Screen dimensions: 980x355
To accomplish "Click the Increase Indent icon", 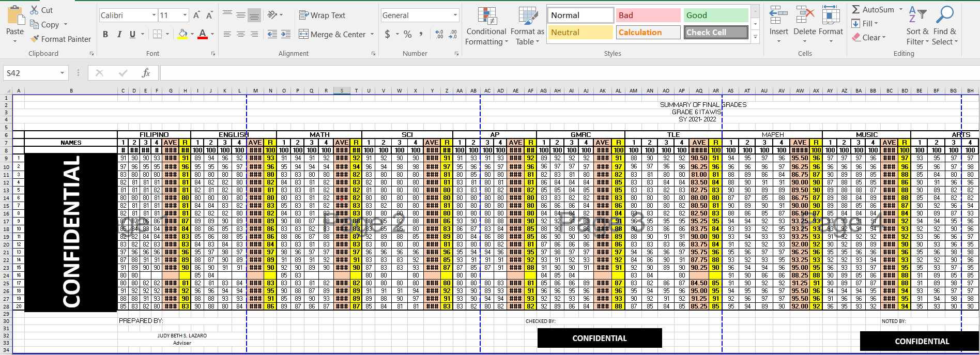I will [286, 34].
